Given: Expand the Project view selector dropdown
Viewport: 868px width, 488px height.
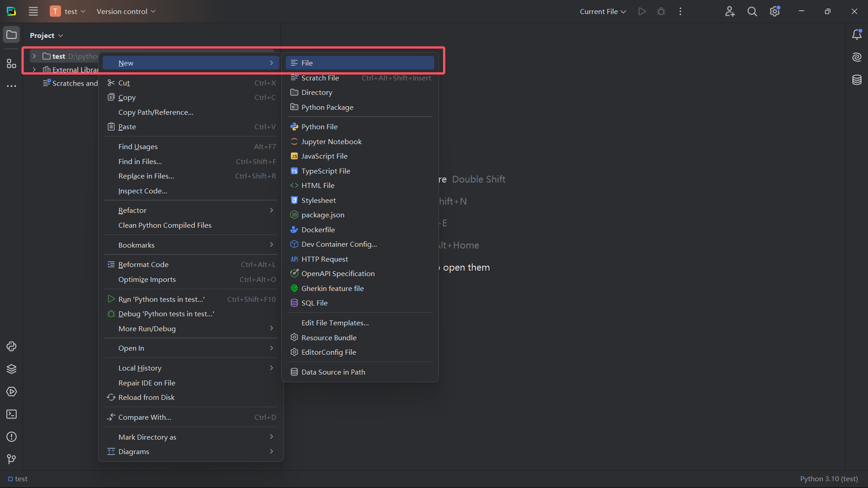Looking at the screenshot, I should [46, 35].
